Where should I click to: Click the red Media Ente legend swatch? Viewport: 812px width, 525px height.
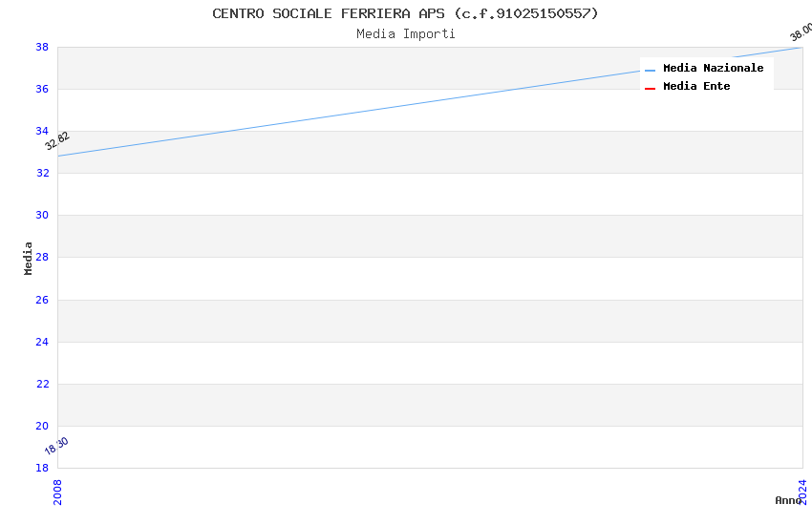[x=650, y=88]
